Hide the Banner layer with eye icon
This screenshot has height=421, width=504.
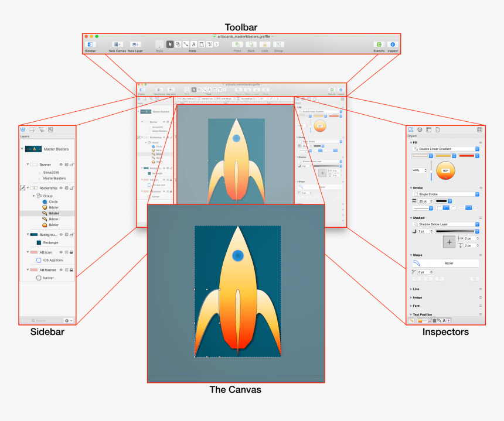tap(61, 165)
